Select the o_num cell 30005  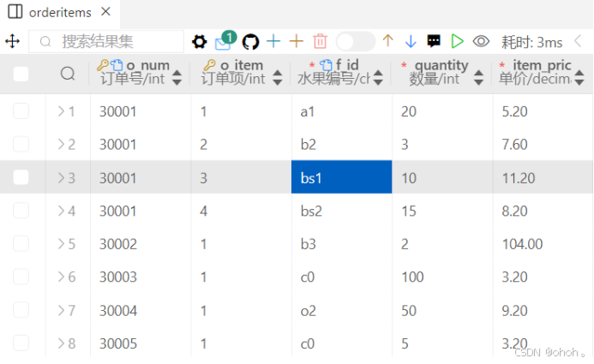[x=141, y=343]
